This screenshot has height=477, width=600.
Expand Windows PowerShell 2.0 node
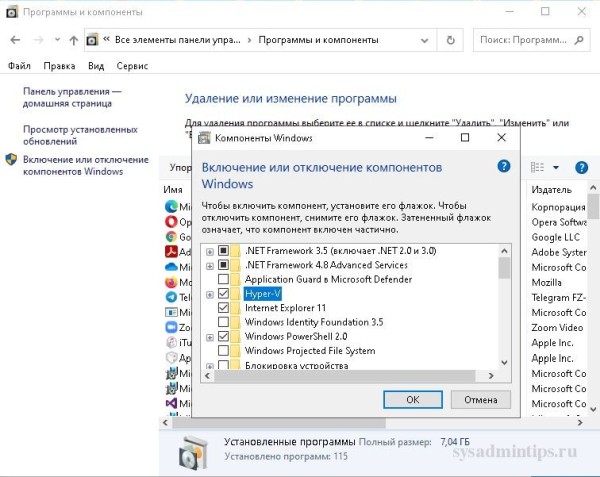pyautogui.click(x=210, y=337)
